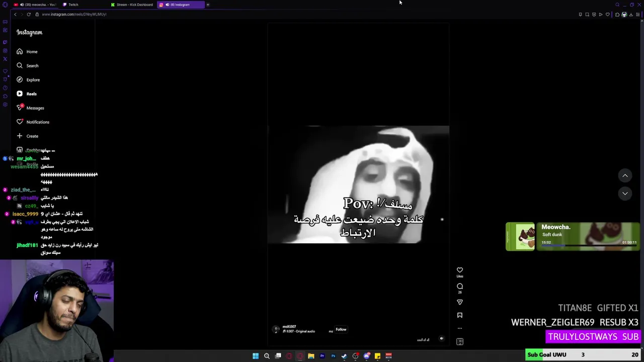Go to next reel with down chevron
The height and width of the screenshot is (362, 644).
tap(625, 194)
